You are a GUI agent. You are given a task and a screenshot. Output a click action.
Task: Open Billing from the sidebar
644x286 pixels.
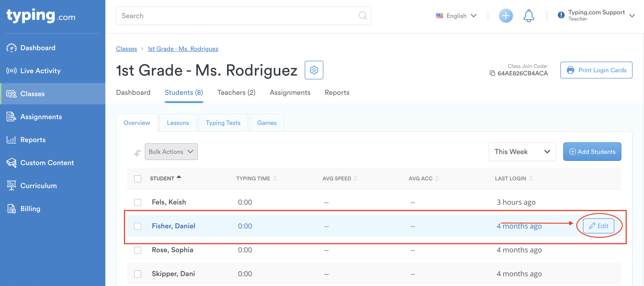click(30, 209)
